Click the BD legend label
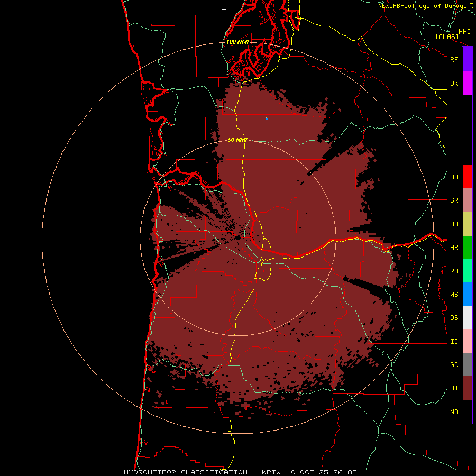Viewport: 476px width, 476px height. 454,224
